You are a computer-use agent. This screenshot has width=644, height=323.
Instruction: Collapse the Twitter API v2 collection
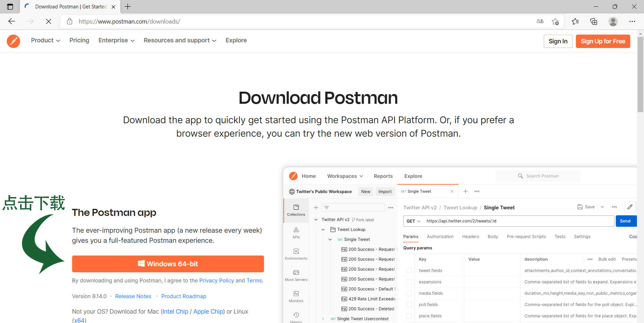(316, 220)
